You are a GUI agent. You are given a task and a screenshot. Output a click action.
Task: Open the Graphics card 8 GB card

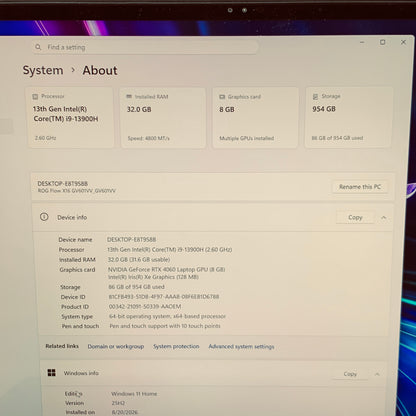255,118
